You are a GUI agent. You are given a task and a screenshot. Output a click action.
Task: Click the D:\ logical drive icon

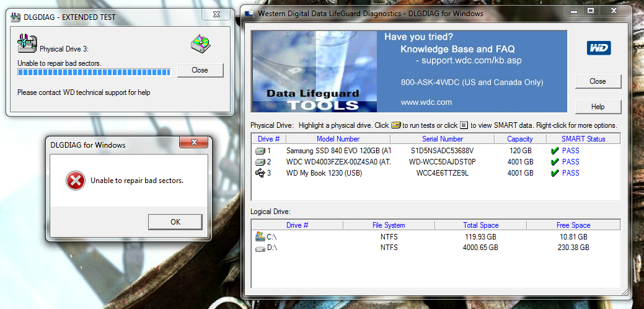(260, 248)
